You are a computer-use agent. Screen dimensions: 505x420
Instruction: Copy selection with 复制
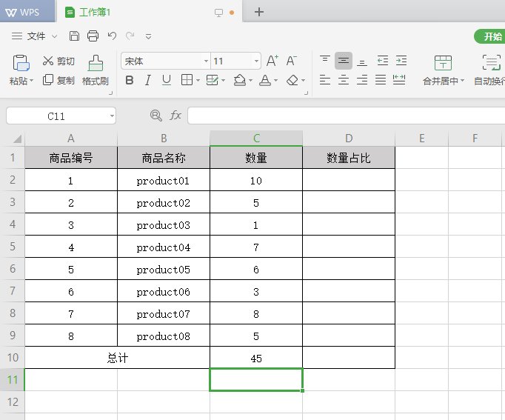[58, 80]
